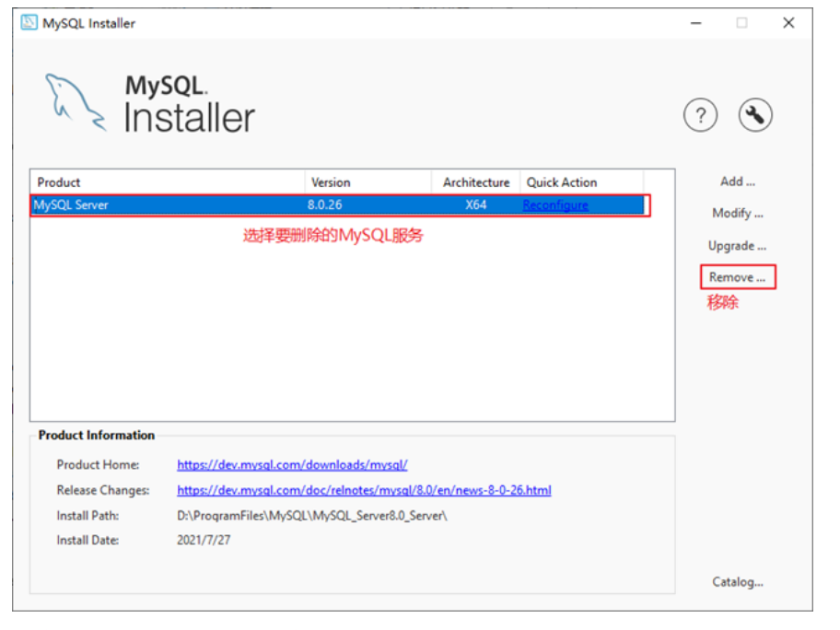Click the Install Path value text

coord(312,516)
